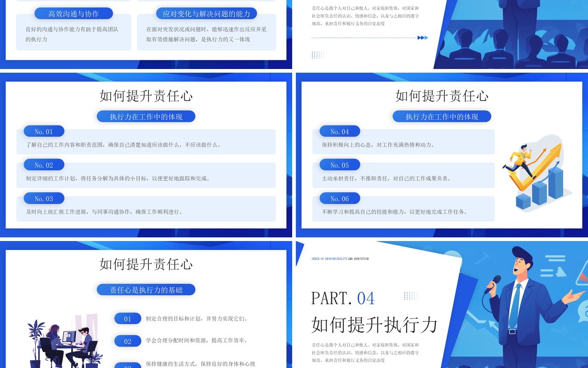Click the 02 pill beside 学会合理分配时间和资源
This screenshot has height=368, width=588.
pyautogui.click(x=128, y=341)
